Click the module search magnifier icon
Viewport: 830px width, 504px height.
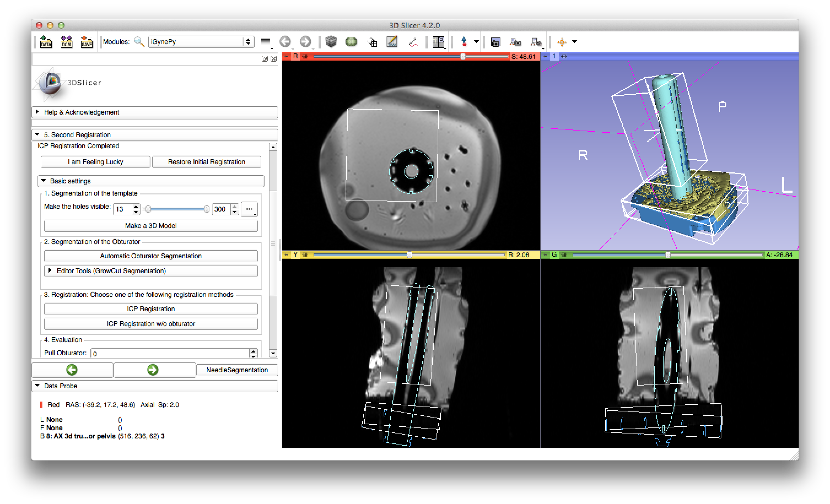(x=139, y=42)
